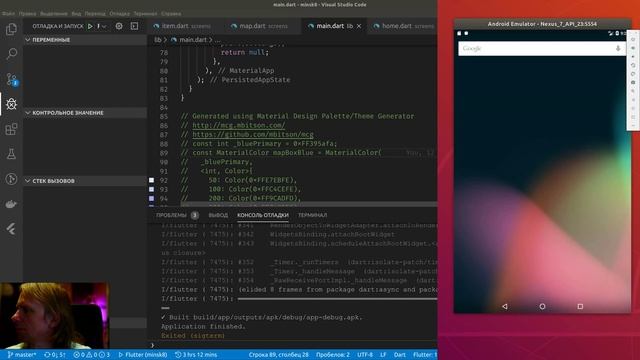Select the КОНСОЛЬ ОТЛАДКИ panel tab

(x=263, y=215)
